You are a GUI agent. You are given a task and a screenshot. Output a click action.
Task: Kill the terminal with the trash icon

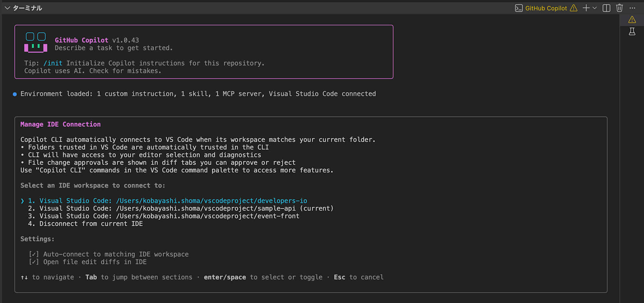pos(620,8)
